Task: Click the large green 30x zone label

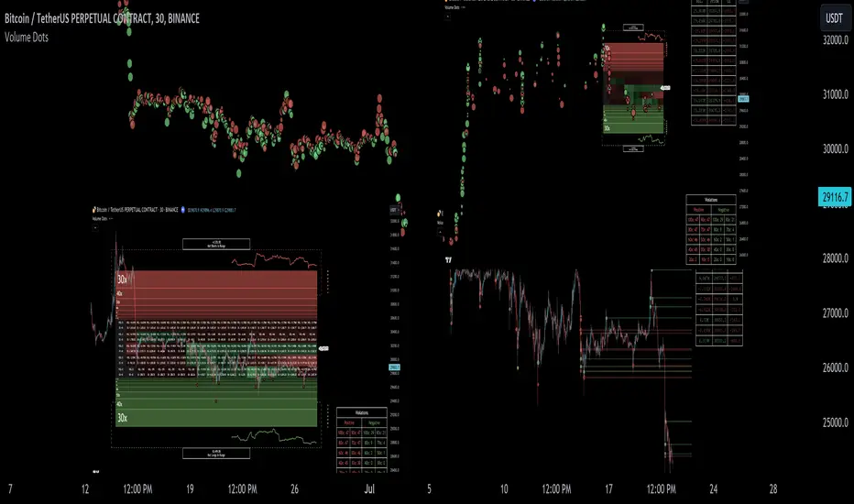Action: tap(122, 417)
